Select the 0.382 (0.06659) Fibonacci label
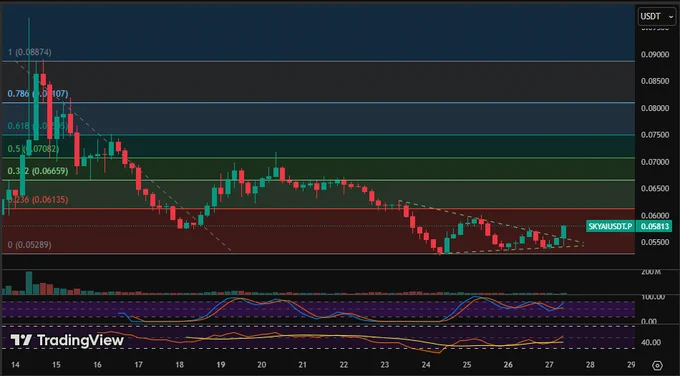This screenshot has width=680, height=376. pos(38,171)
